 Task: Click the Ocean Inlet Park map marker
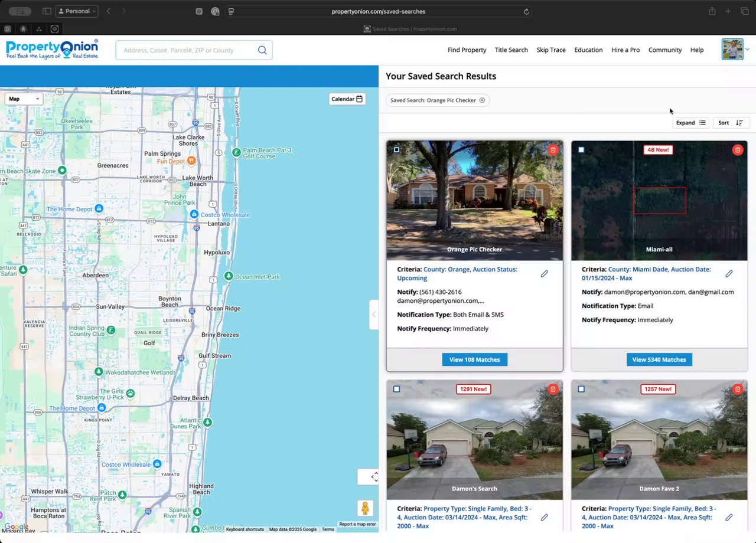click(x=229, y=276)
